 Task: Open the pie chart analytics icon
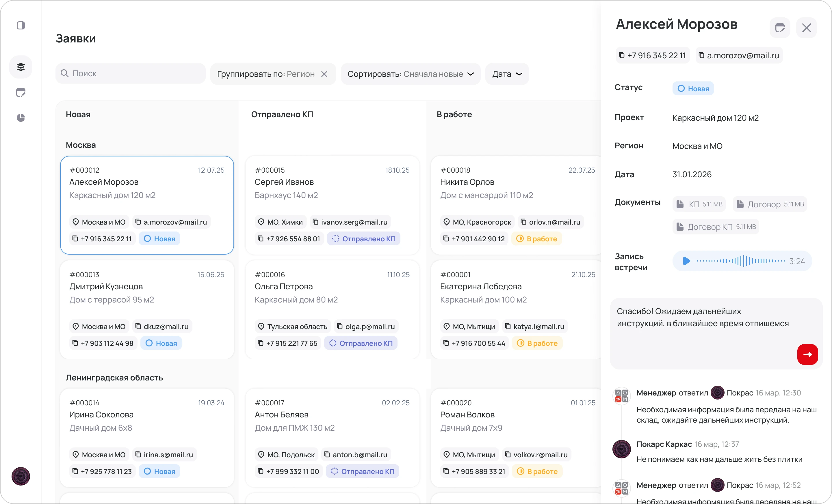coord(21,118)
